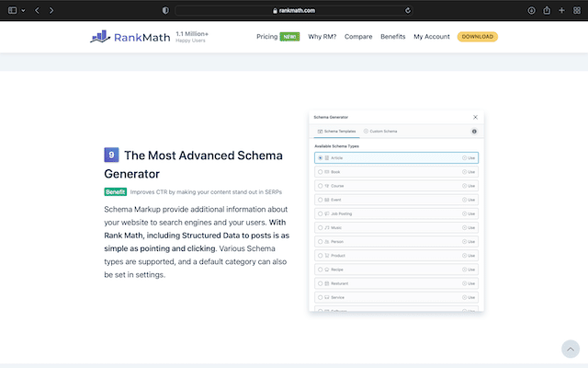The height and width of the screenshot is (368, 588).
Task: Click the RankMath logo
Action: pyautogui.click(x=130, y=37)
